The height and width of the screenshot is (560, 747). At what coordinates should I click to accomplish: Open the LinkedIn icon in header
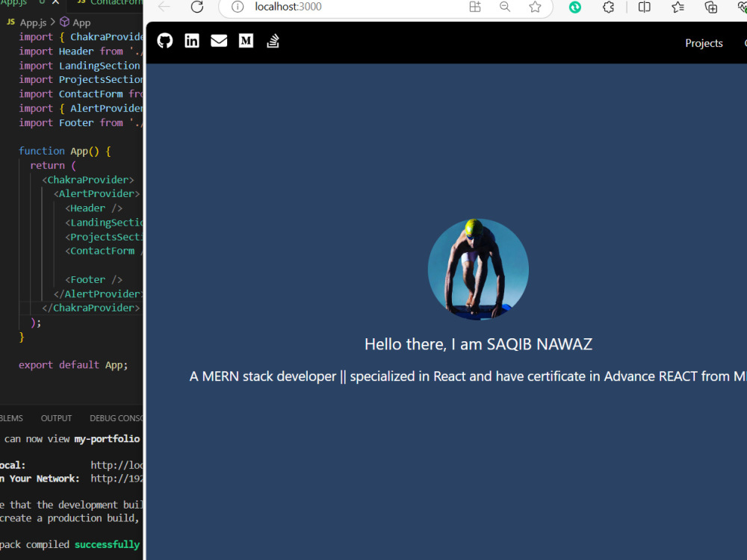[x=192, y=41]
